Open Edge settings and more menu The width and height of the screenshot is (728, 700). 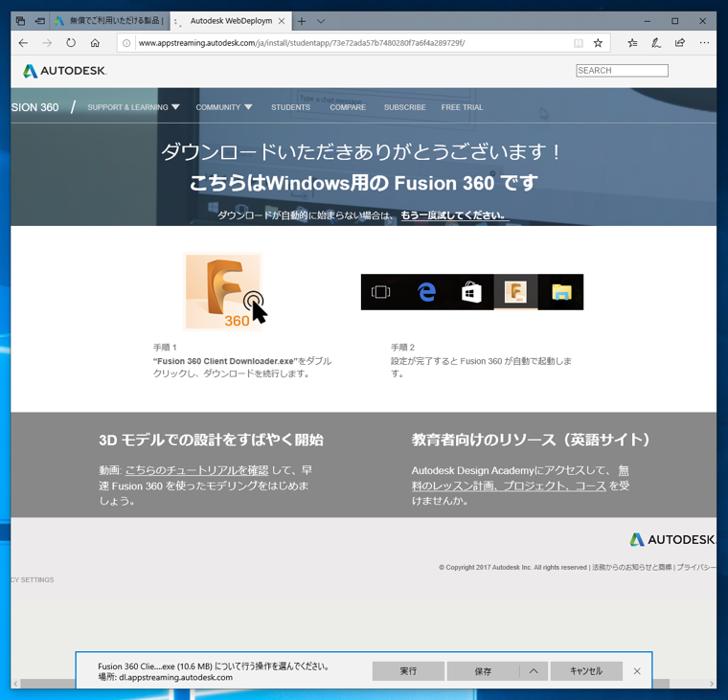pos(704,43)
